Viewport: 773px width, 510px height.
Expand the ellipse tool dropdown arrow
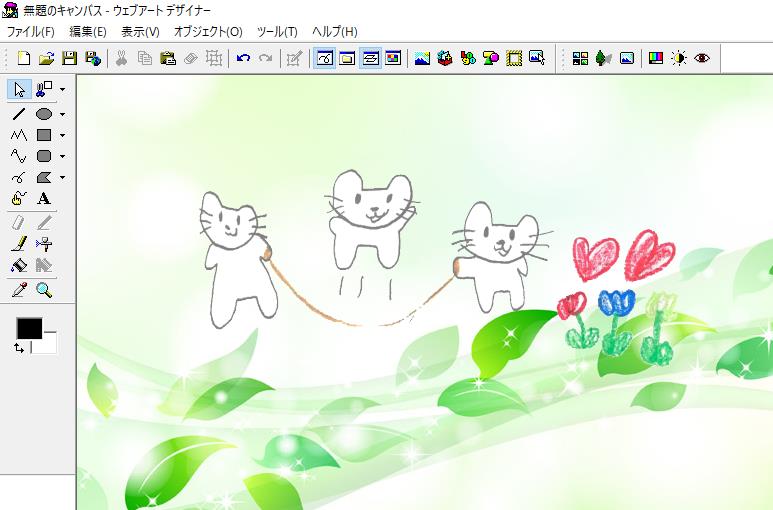(x=62, y=114)
